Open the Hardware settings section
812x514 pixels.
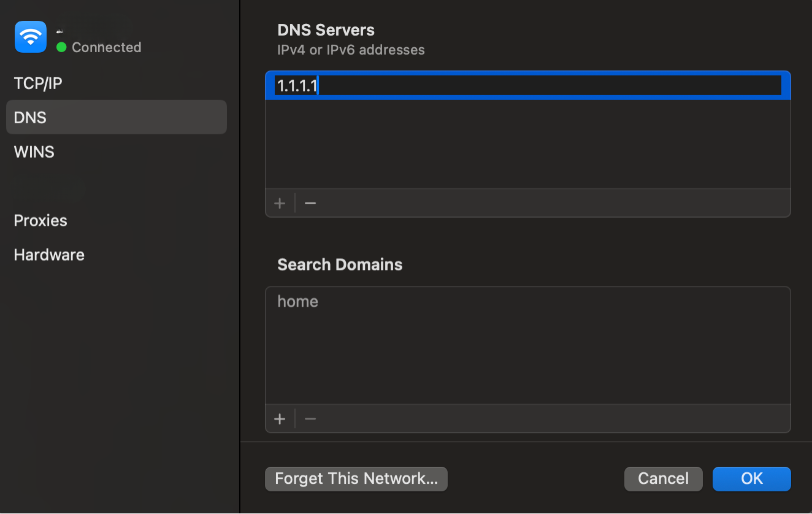(x=49, y=255)
